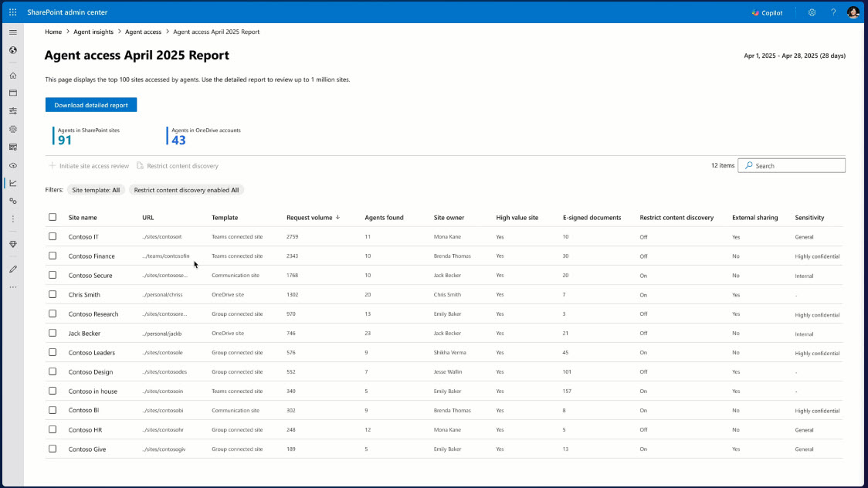Screen dimensions: 868x488
Task: Sort by Site name column header
Action: coord(83,218)
